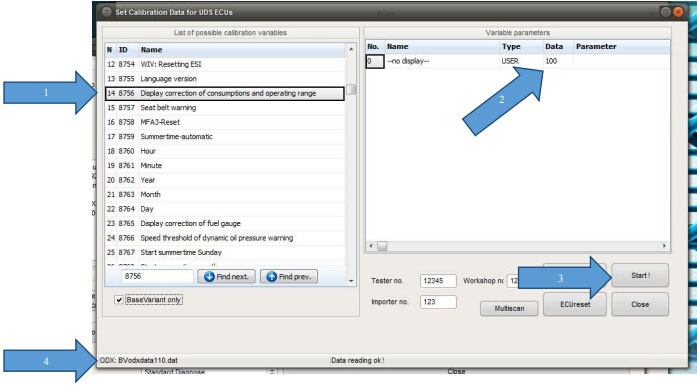Click the Name column header in calibration list
697x386 pixels.
click(242, 50)
